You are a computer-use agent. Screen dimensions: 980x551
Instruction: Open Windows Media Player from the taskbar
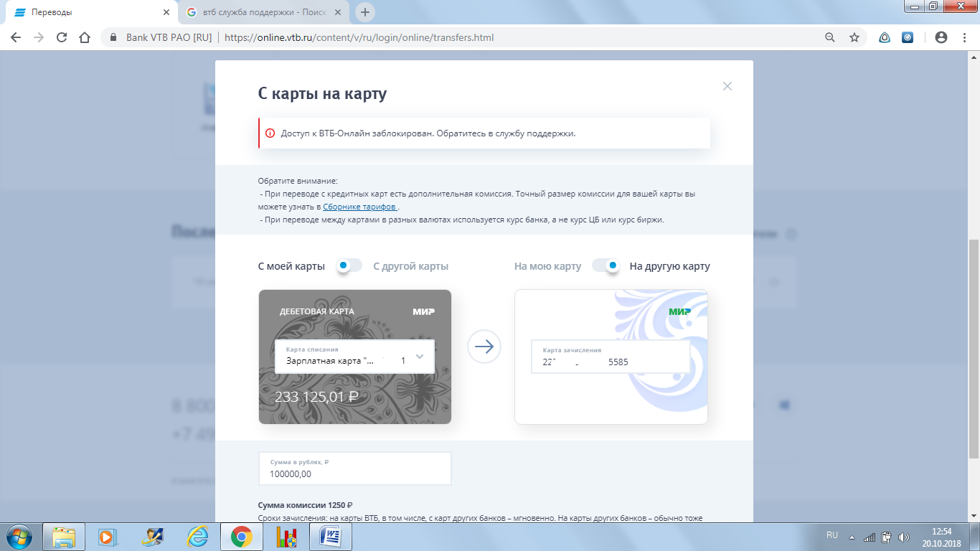pos(107,537)
